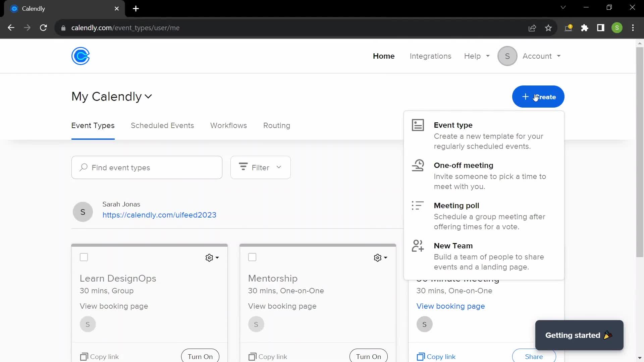The image size is (644, 362).
Task: Click the Calendly logo icon
Action: [x=80, y=56]
